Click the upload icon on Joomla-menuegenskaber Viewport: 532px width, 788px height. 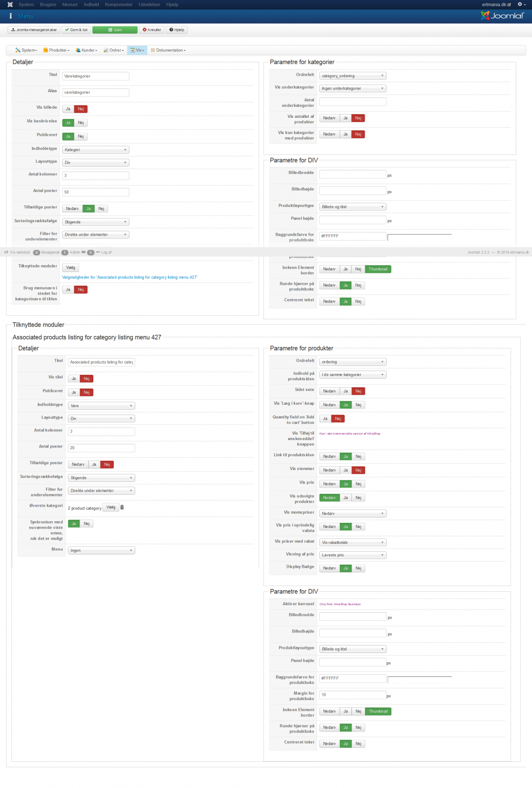(13, 30)
